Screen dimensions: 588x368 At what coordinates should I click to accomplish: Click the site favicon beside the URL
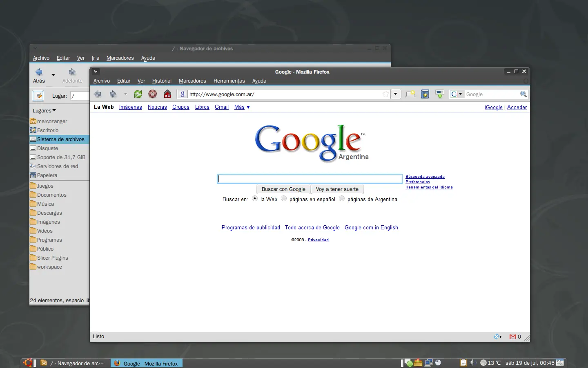[x=183, y=94]
